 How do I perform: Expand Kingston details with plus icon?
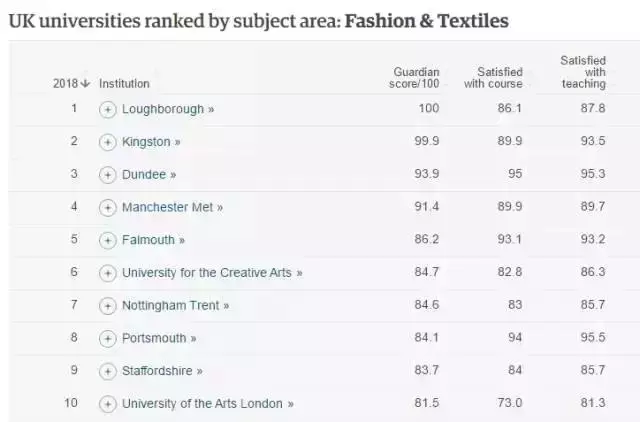(x=107, y=142)
